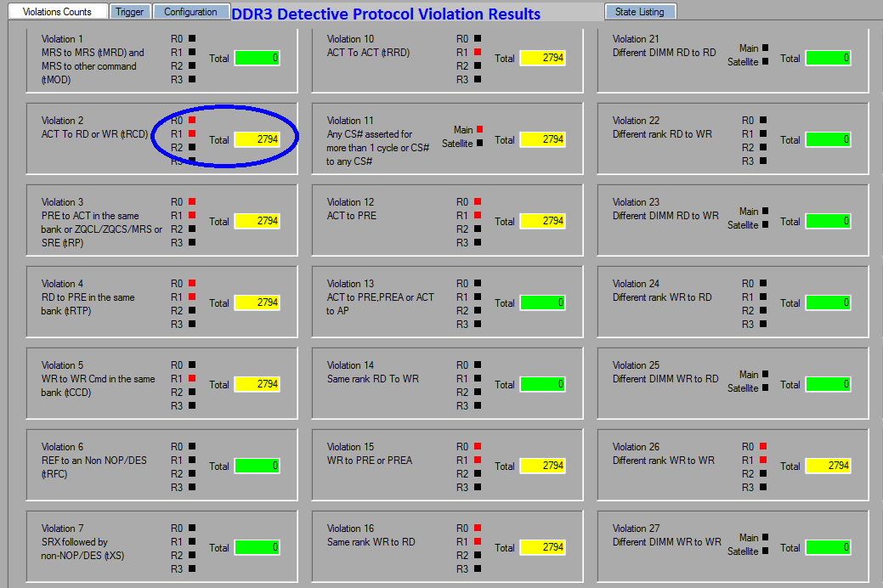Click the Violation 7 green total field
883x588 pixels.
258,548
